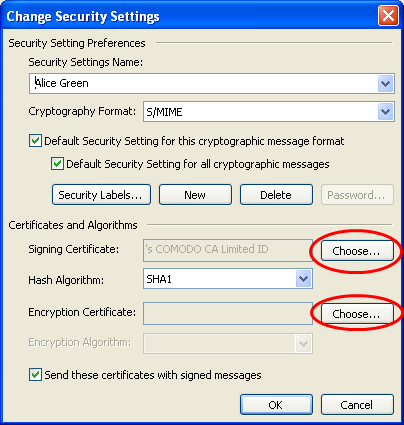This screenshot has height=425, width=404.
Task: Uncheck Default Security Setting for all cryptographic messages
Action: coord(57,164)
